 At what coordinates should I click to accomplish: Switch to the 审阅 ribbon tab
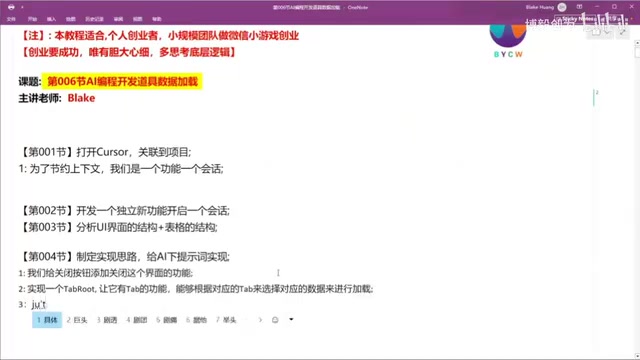118,19
